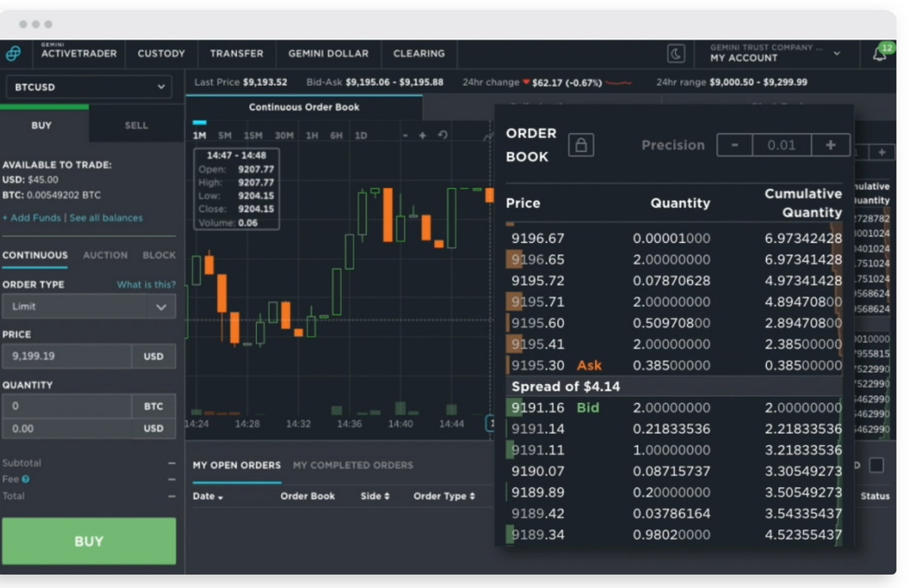The height and width of the screenshot is (588, 909).
Task: Select the BLOCK trading tab
Action: 159,255
